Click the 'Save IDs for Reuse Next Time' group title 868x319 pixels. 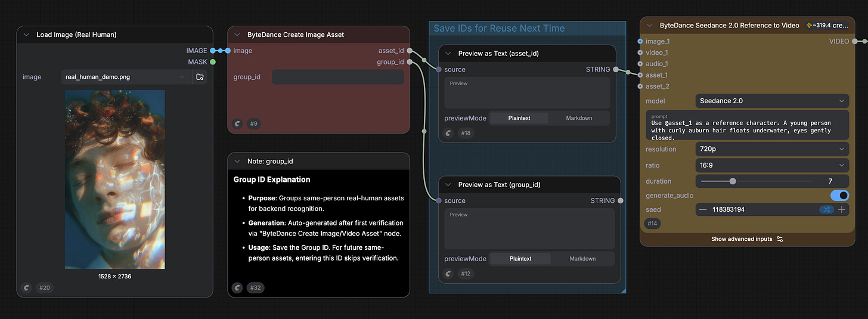[x=499, y=28]
